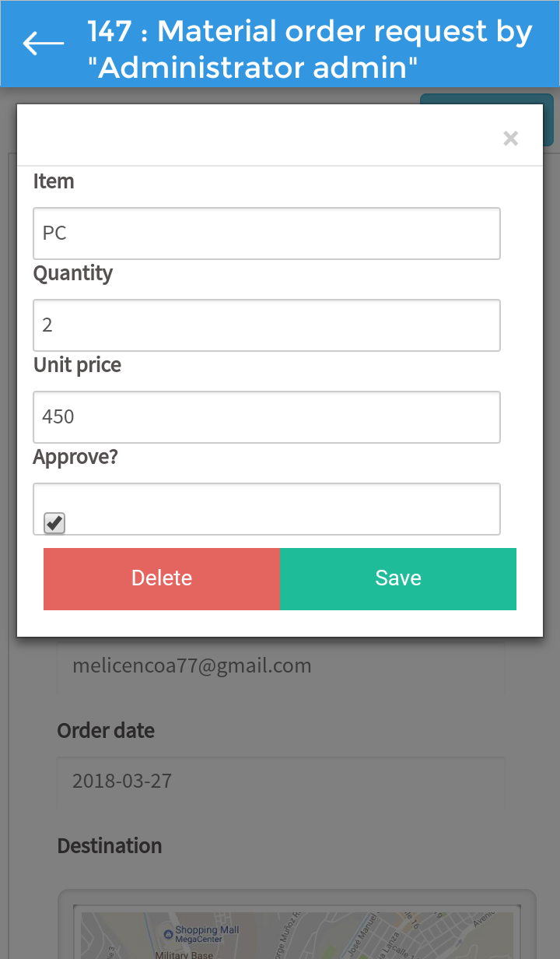560x959 pixels.
Task: Click the Destination heading
Action: click(110, 846)
